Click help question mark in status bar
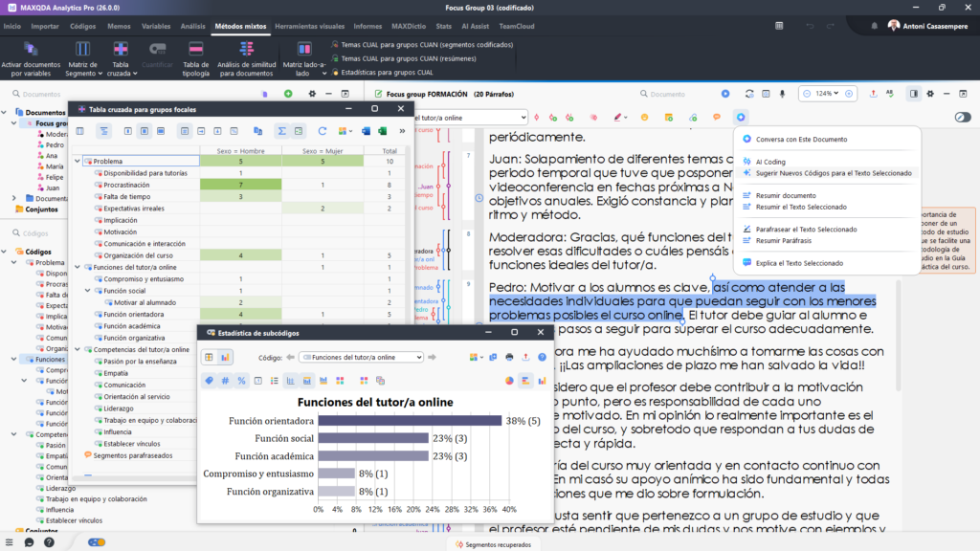The image size is (980, 551). point(49,542)
